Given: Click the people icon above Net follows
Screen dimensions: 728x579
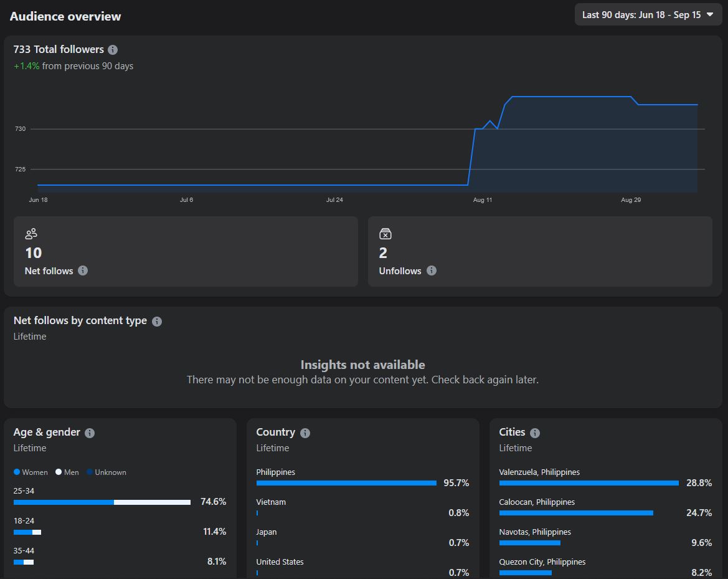Looking at the screenshot, I should [31, 234].
